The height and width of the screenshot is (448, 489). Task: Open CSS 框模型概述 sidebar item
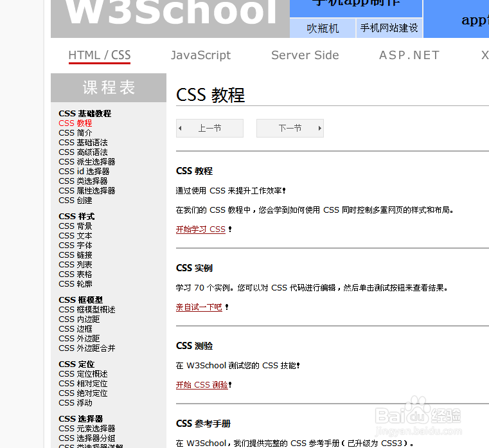coord(87,310)
